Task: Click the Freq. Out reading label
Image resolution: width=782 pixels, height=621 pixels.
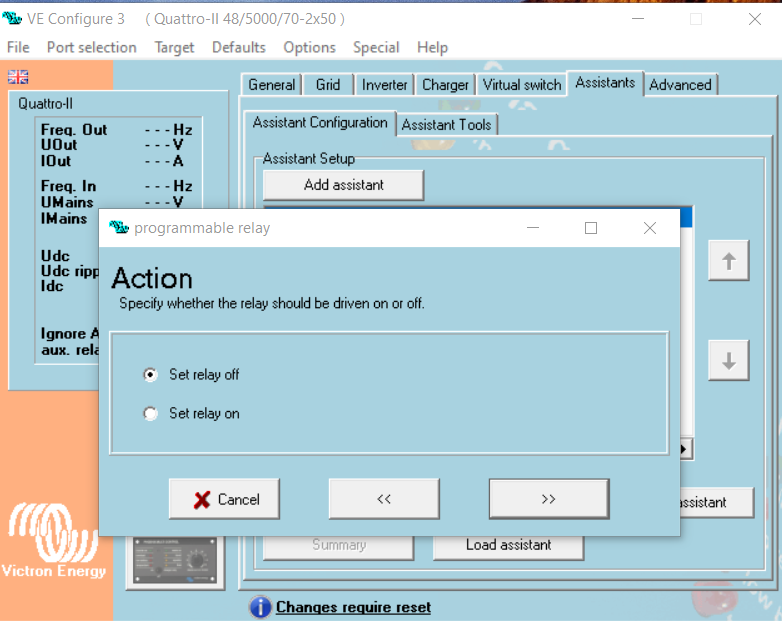Action: (x=74, y=130)
